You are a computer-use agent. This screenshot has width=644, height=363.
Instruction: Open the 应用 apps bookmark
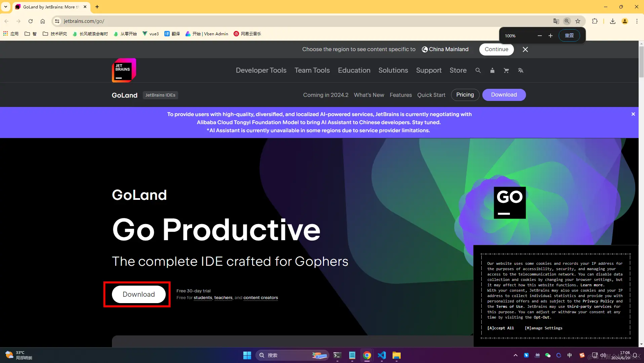pos(11,34)
